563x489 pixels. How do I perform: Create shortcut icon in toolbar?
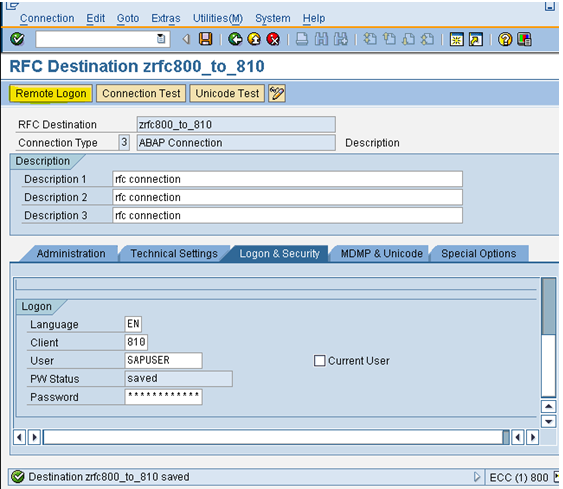(x=476, y=39)
